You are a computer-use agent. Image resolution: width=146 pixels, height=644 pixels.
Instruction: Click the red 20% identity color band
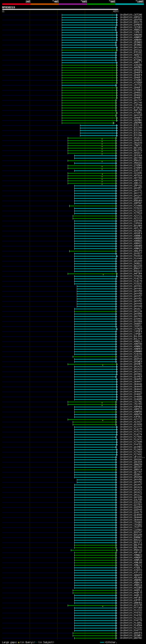(16, 4)
